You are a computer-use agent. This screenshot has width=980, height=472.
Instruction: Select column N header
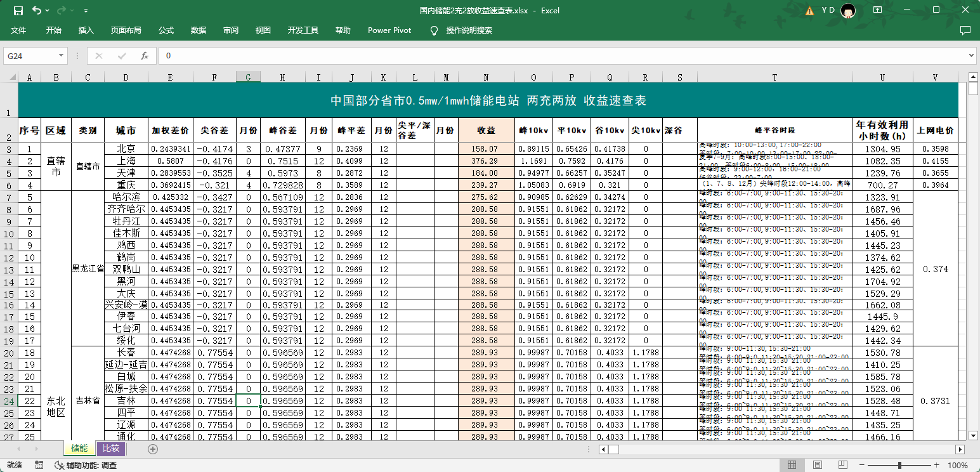point(486,77)
